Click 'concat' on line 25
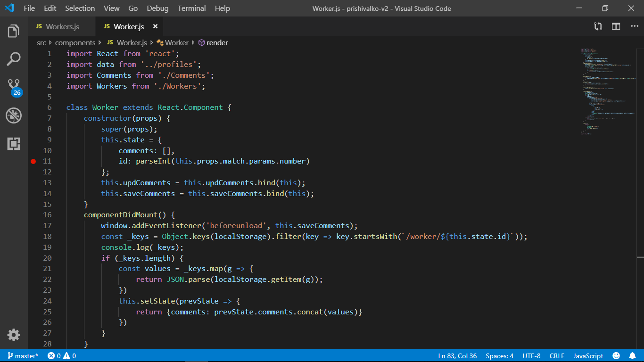Image resolution: width=644 pixels, height=362 pixels. (310, 312)
